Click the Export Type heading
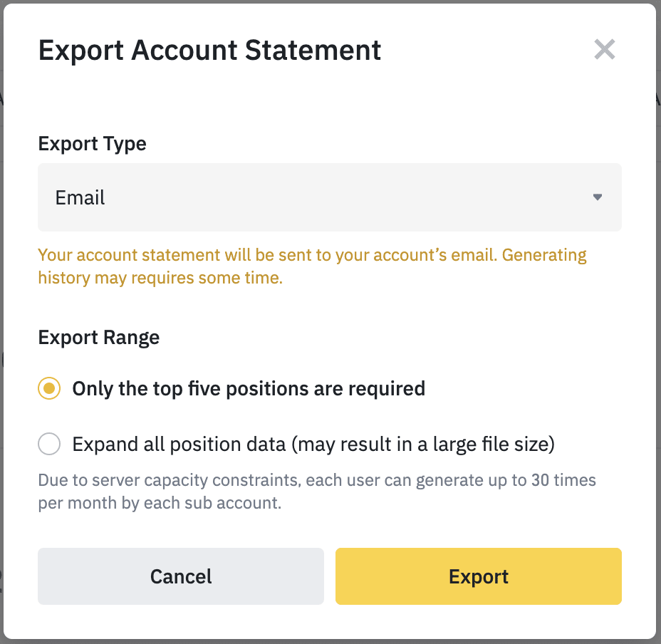The width and height of the screenshot is (661, 644). 92,143
